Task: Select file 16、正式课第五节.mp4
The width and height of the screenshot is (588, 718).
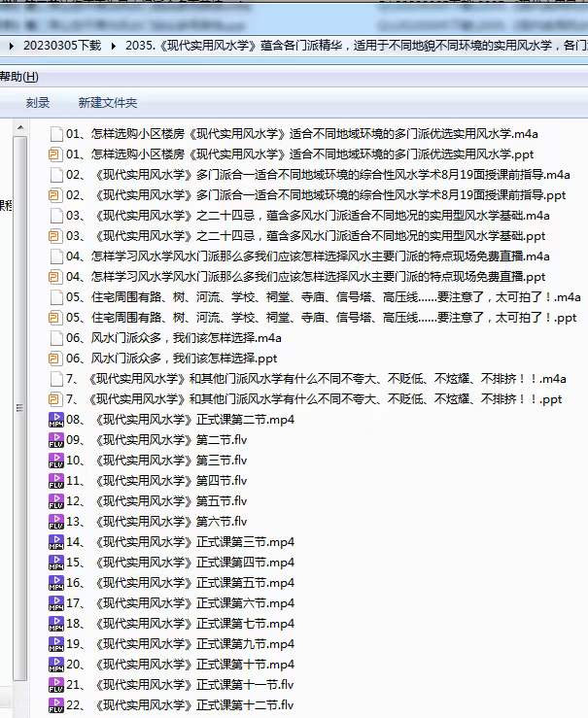Action: click(x=181, y=583)
